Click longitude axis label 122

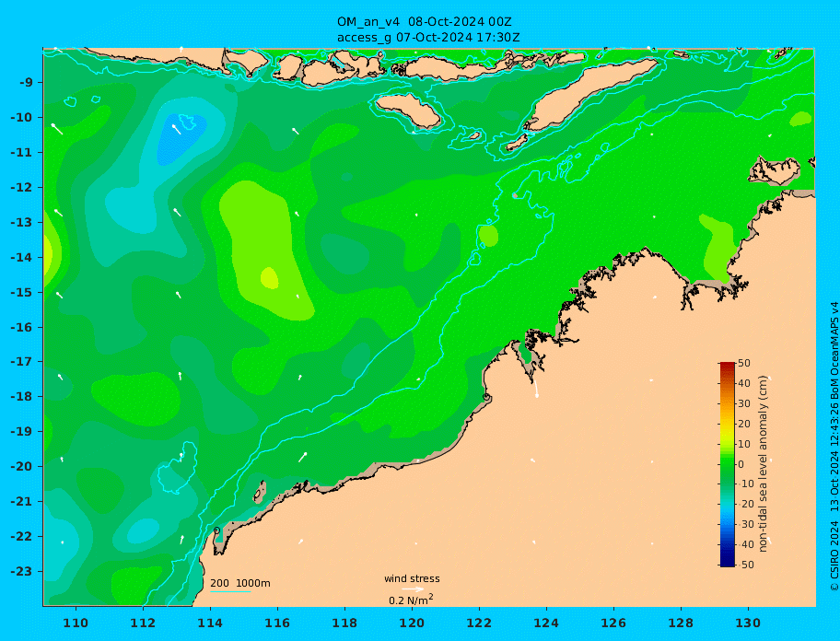coord(480,623)
